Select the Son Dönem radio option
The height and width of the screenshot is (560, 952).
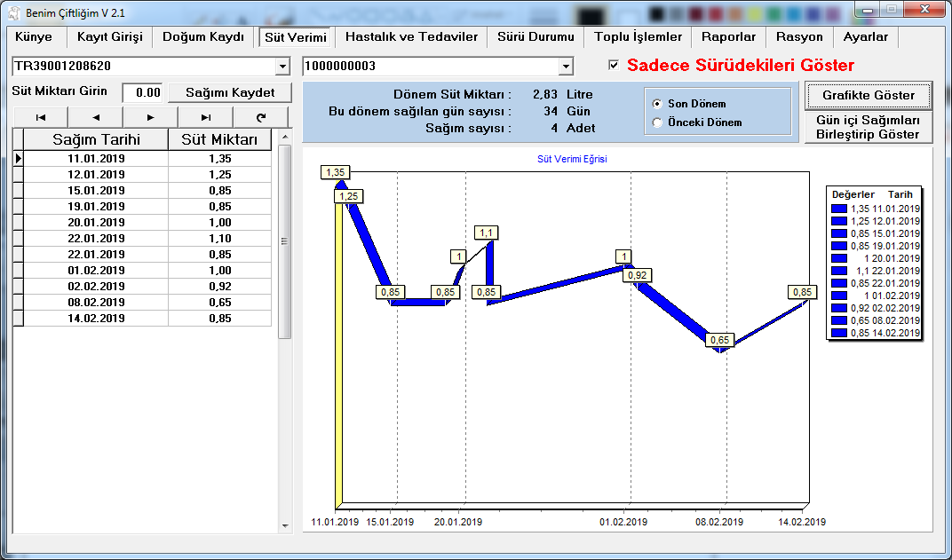[657, 104]
